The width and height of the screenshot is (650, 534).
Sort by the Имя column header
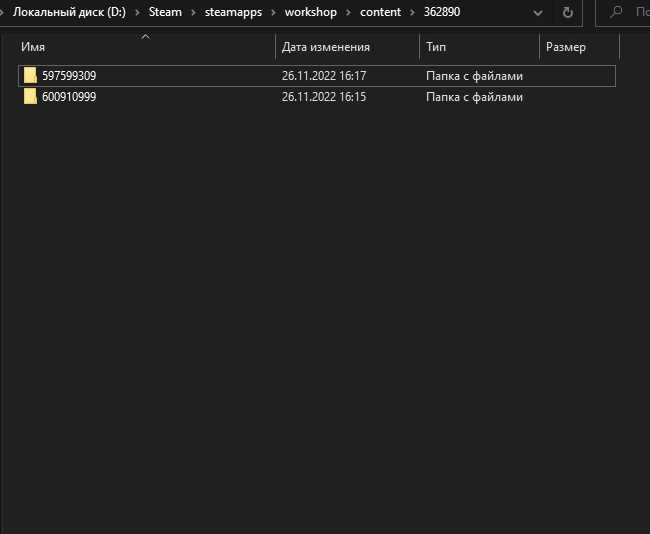[x=33, y=47]
